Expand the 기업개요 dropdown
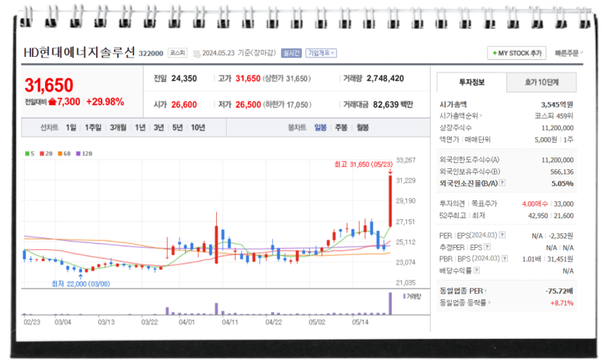Image resolution: width=603 pixels, height=364 pixels. (321, 53)
